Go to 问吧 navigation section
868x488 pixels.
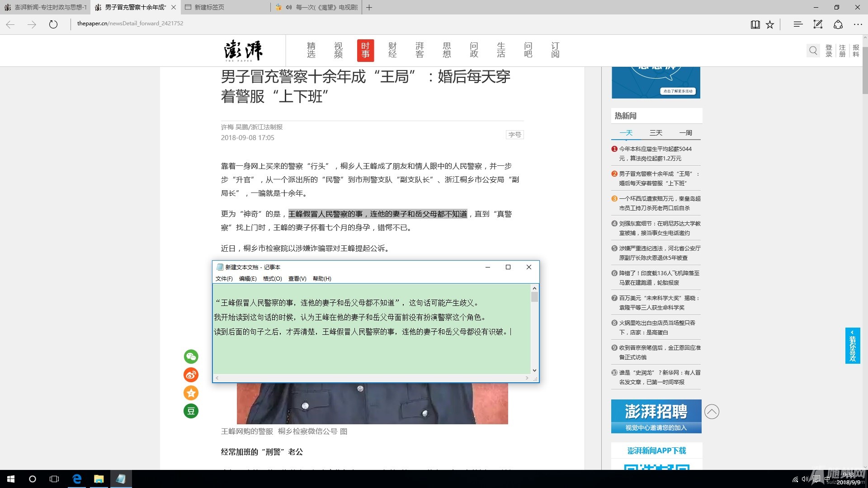[528, 50]
